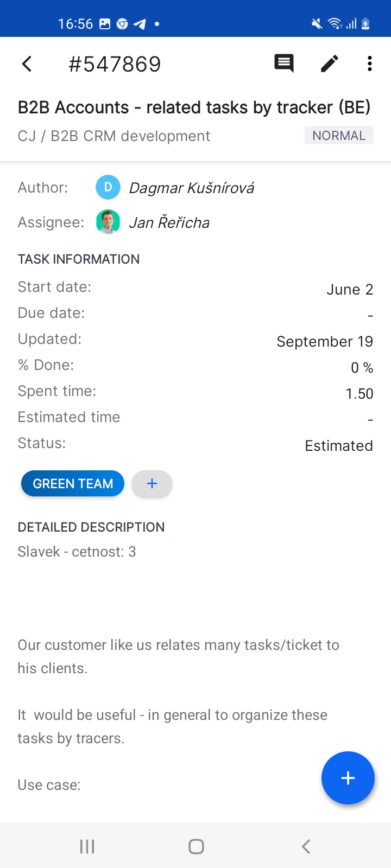Tap the % Done value
Image resolution: width=391 pixels, height=868 pixels.
(x=362, y=368)
